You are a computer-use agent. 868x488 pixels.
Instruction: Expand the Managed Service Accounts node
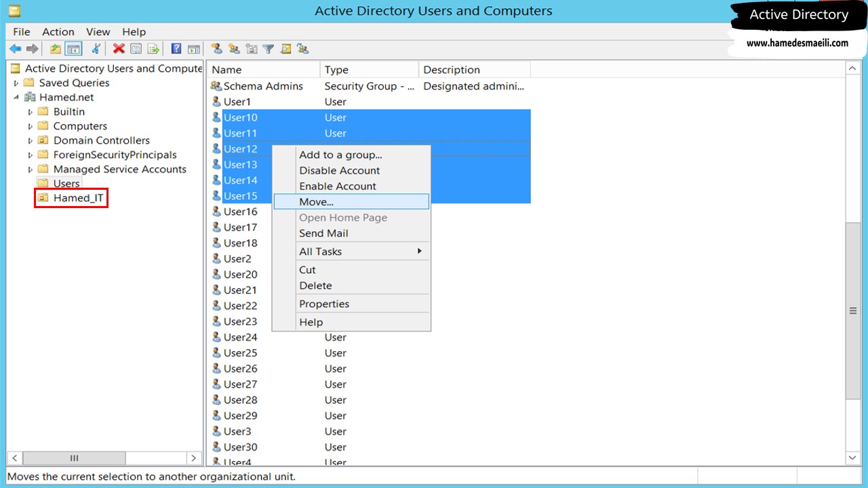(31, 169)
